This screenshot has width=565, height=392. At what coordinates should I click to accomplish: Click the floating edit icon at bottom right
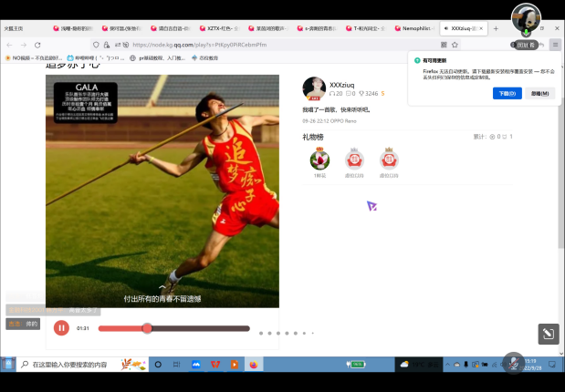point(548,334)
